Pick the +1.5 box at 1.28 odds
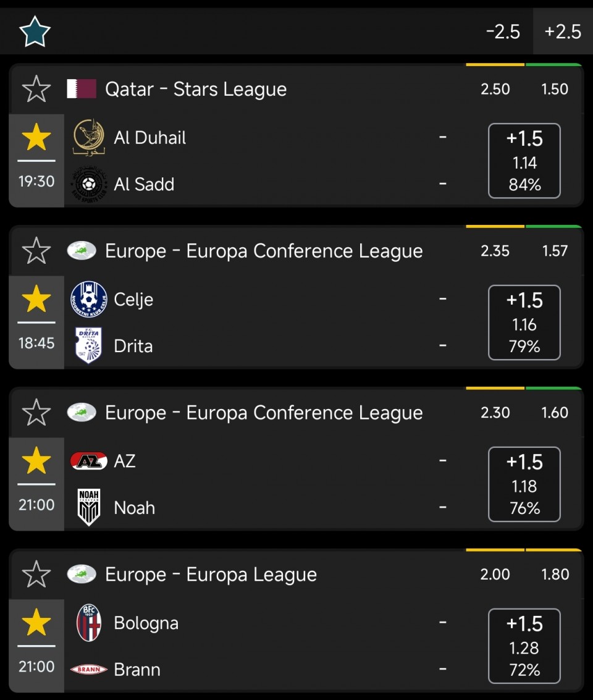This screenshot has height=700, width=593. coord(524,646)
